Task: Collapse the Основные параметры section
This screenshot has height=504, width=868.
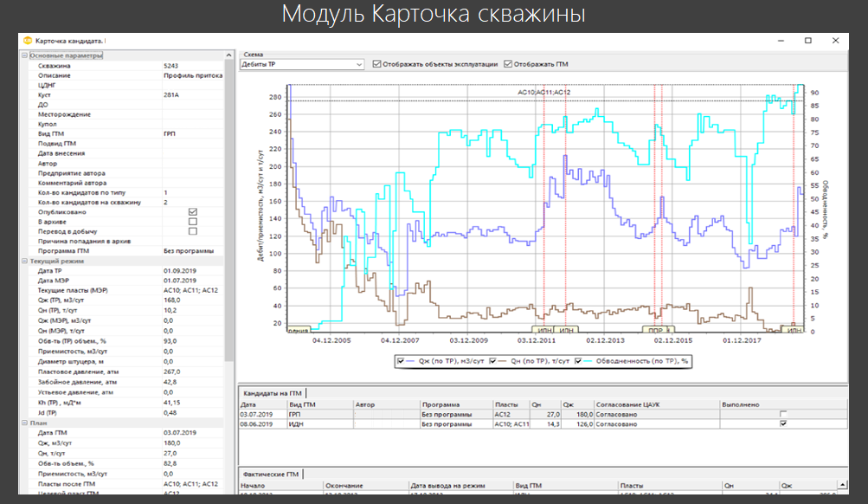Action: click(x=24, y=55)
